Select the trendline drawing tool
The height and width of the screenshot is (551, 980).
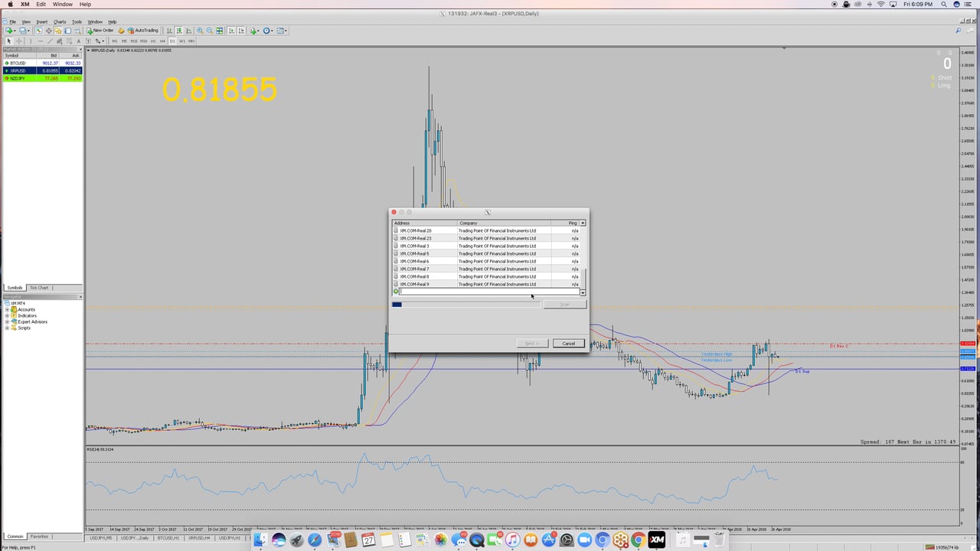50,41
